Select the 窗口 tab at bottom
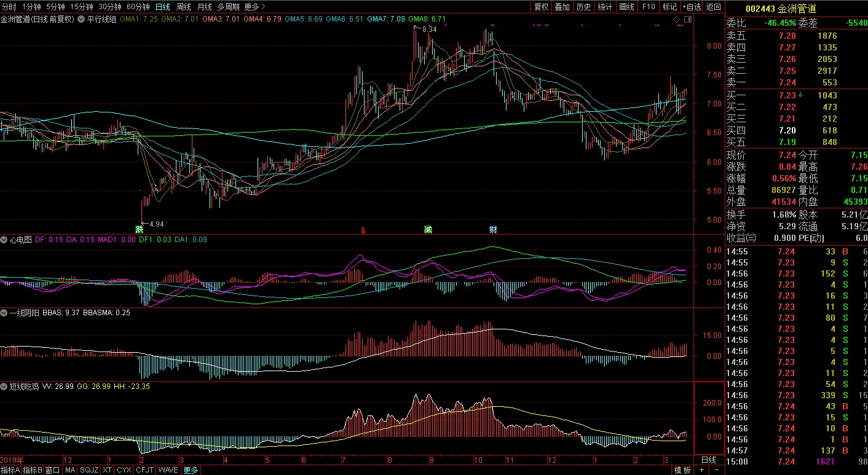 coord(53,470)
